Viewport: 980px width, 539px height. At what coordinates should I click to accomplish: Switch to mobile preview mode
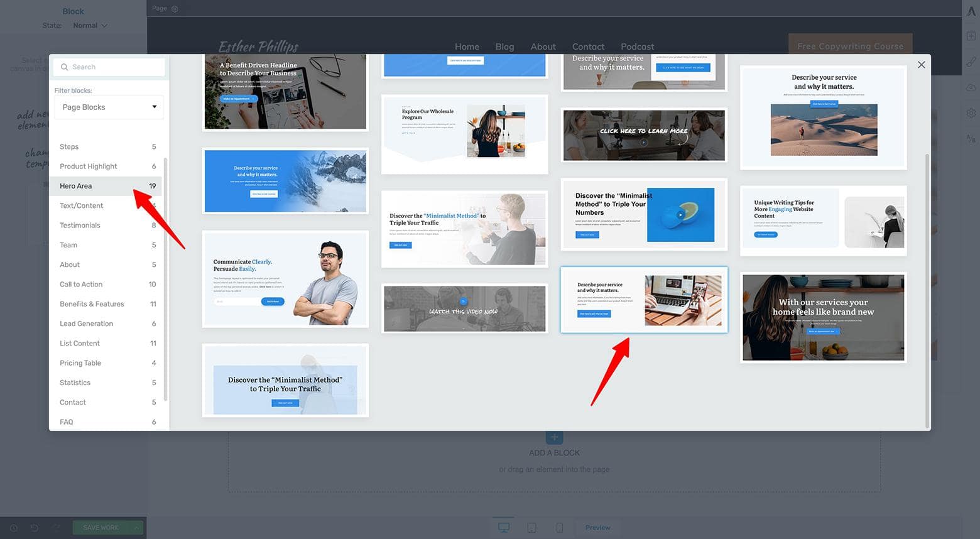pos(559,528)
